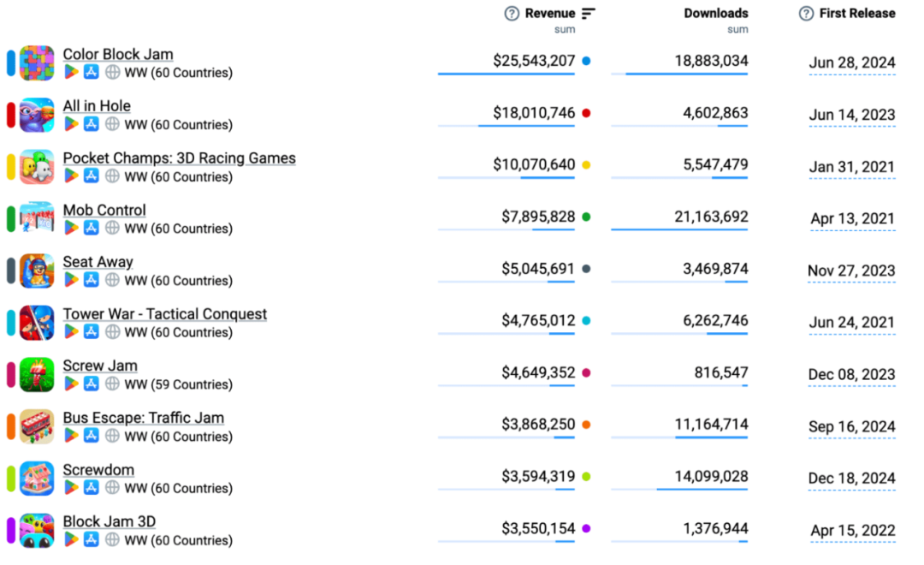Open the Tower War - Tactical Conquest link
This screenshot has width=924, height=565.
[x=164, y=314]
